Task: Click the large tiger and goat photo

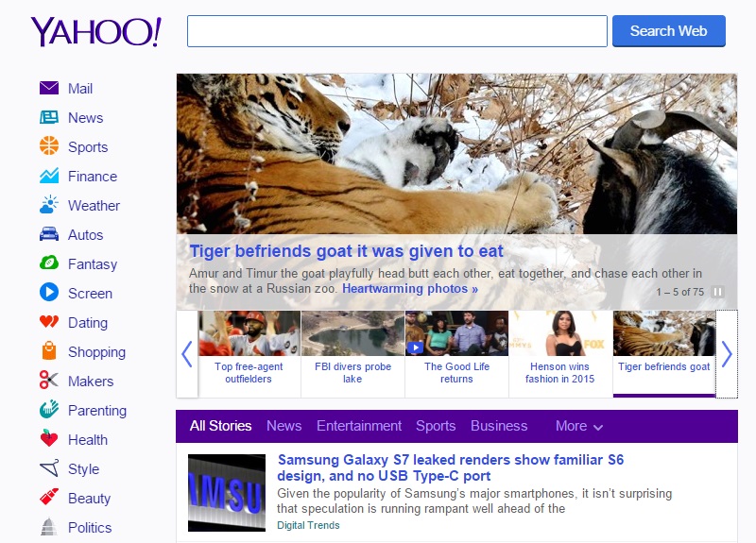Action: [x=456, y=154]
